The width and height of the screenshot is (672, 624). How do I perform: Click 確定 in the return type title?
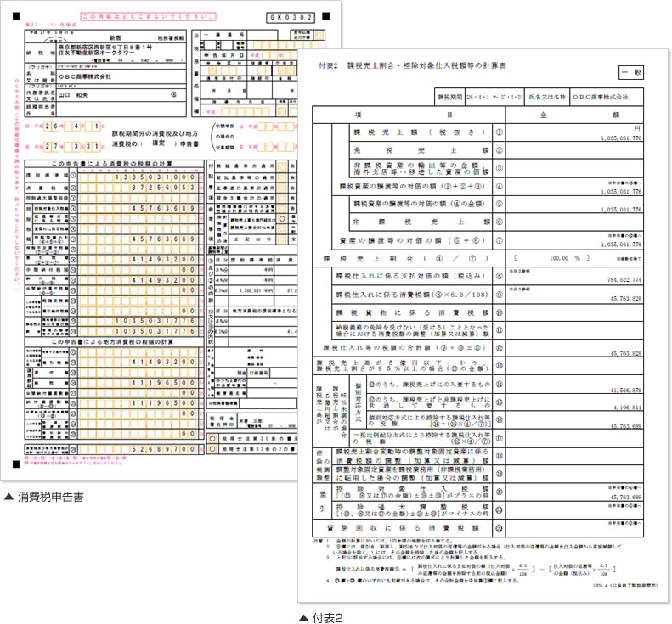[159, 143]
